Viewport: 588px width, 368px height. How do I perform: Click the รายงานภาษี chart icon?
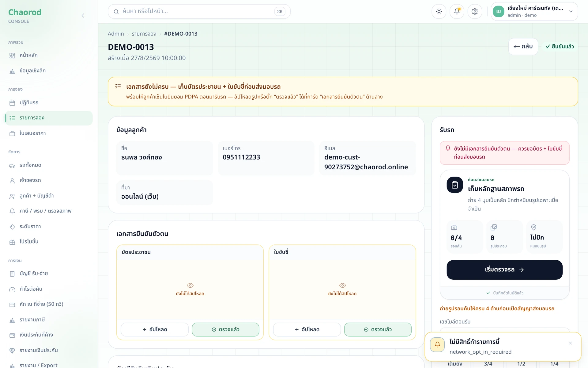(x=12, y=320)
